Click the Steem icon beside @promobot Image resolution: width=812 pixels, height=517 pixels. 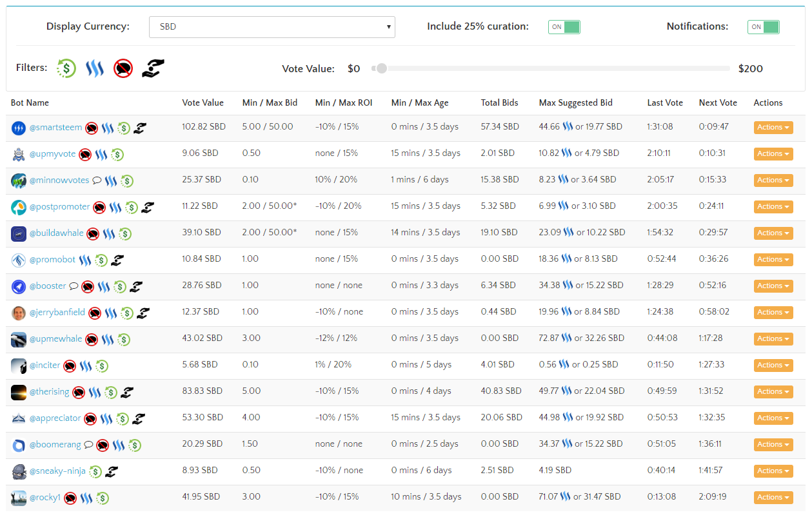point(85,260)
